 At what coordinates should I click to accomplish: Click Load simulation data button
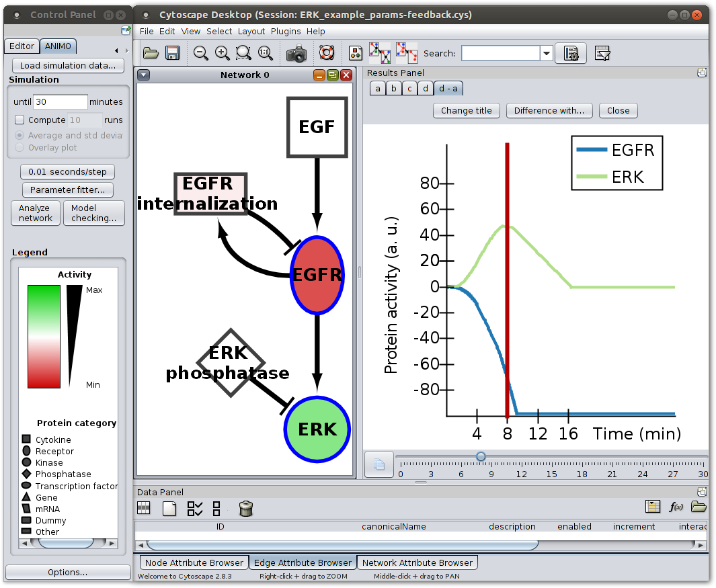pos(68,65)
